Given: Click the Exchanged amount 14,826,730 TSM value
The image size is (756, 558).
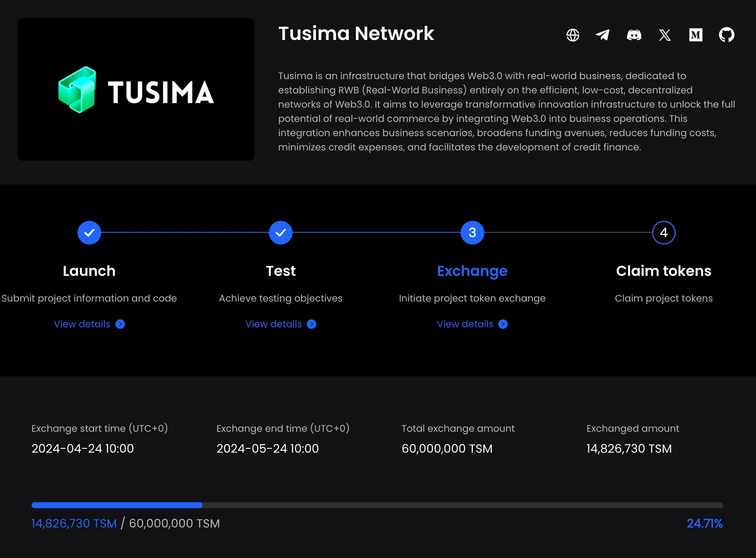Looking at the screenshot, I should 629,448.
